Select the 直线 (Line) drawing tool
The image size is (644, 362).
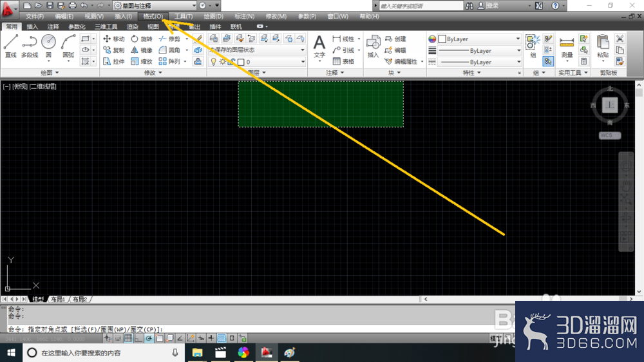click(x=10, y=46)
